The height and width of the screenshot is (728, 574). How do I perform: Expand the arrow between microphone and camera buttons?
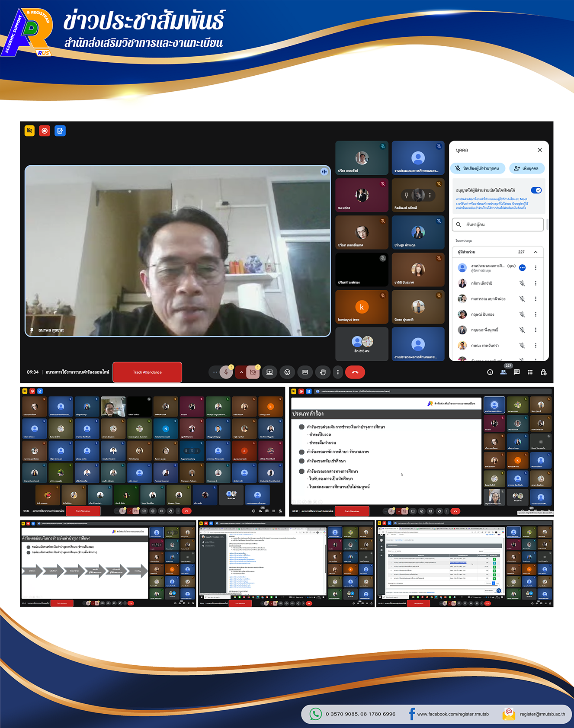(x=241, y=372)
